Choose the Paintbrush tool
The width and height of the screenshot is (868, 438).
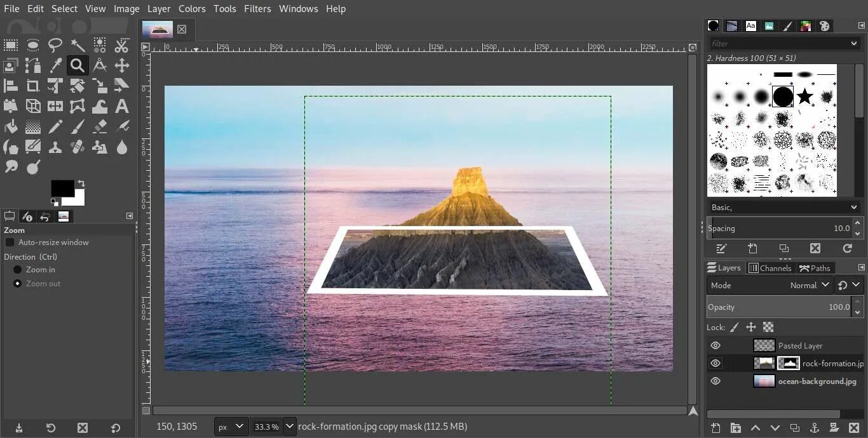[78, 127]
